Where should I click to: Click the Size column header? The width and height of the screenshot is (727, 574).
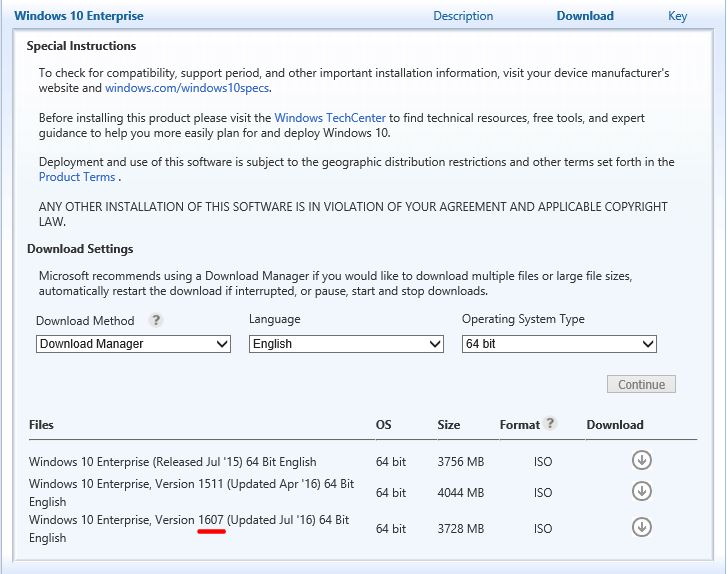click(x=449, y=425)
